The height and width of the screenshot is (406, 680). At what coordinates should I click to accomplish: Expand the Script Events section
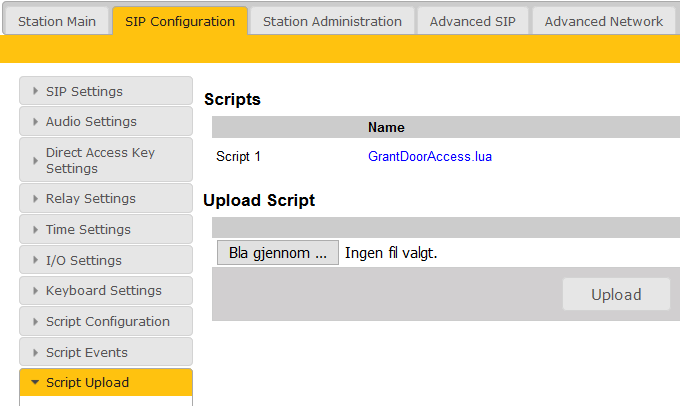click(106, 352)
